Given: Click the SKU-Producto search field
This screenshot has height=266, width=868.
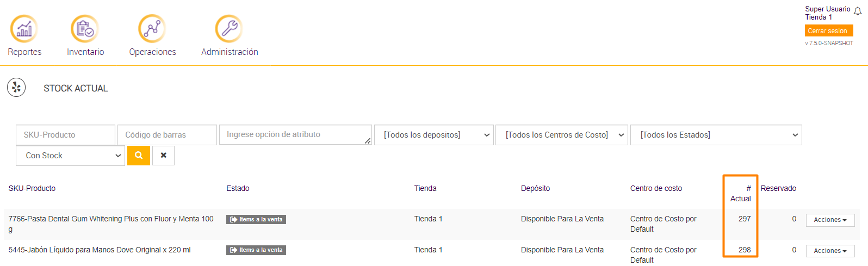Looking at the screenshot, I should pyautogui.click(x=65, y=135).
